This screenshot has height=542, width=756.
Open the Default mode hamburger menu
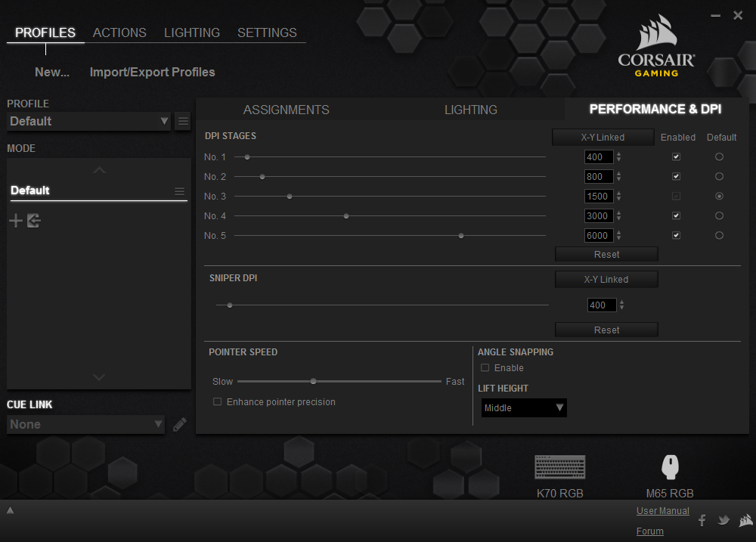[179, 191]
